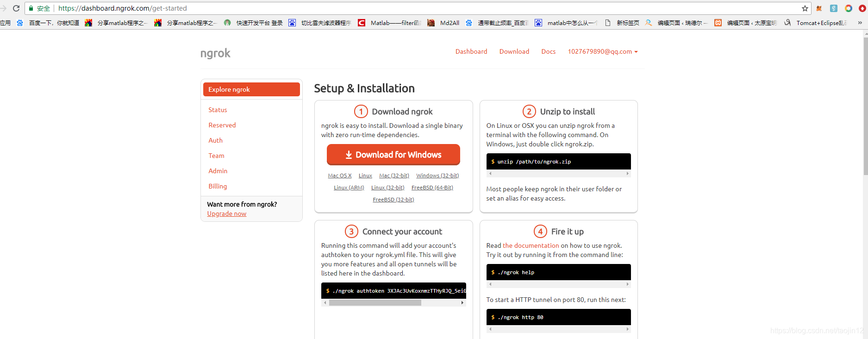The height and width of the screenshot is (339, 868).
Task: Open the matlab中怎么从一个 bookmark
Action: (566, 23)
